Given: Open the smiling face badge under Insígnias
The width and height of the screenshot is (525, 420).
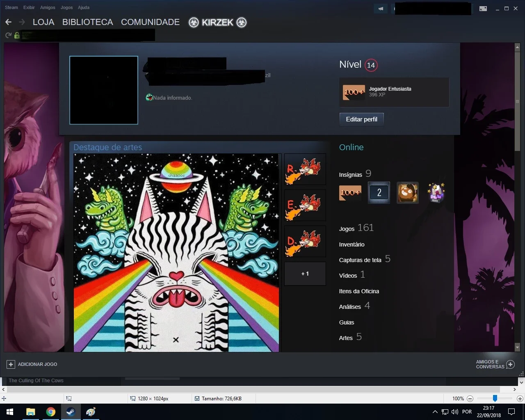Looking at the screenshot, I should [408, 193].
